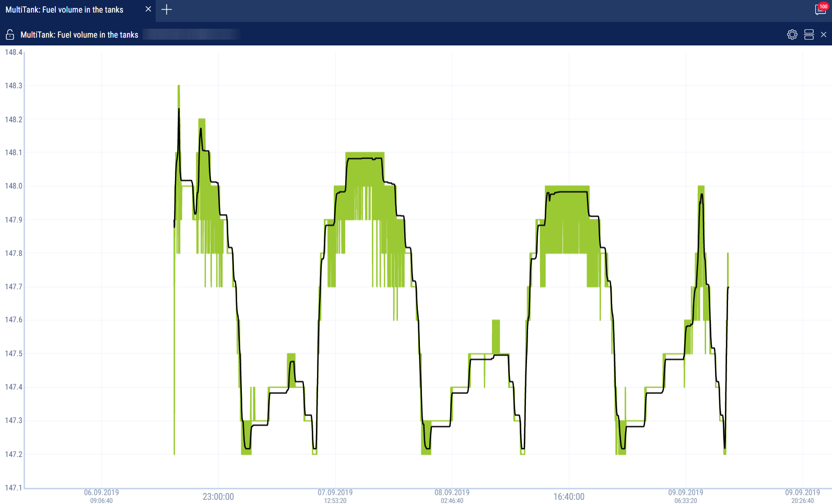Screen dimensions: 832x504
Task: Click the 148.1 y-axis label
Action: pyautogui.click(x=14, y=153)
